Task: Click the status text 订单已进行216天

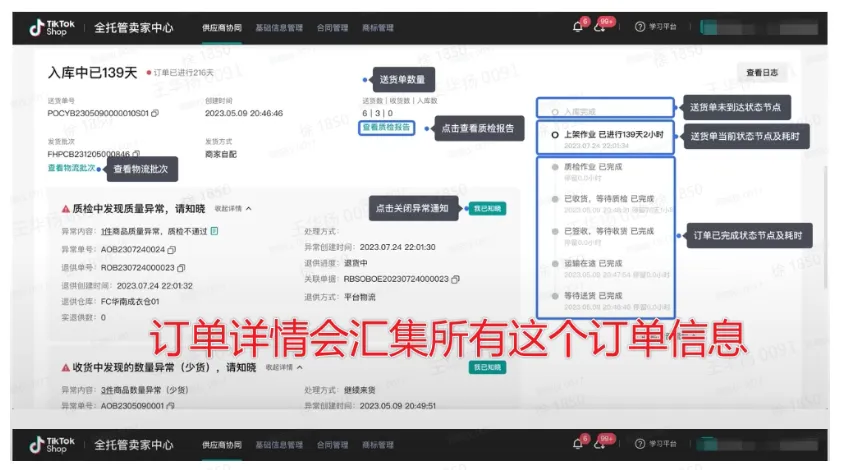Action: click(183, 73)
